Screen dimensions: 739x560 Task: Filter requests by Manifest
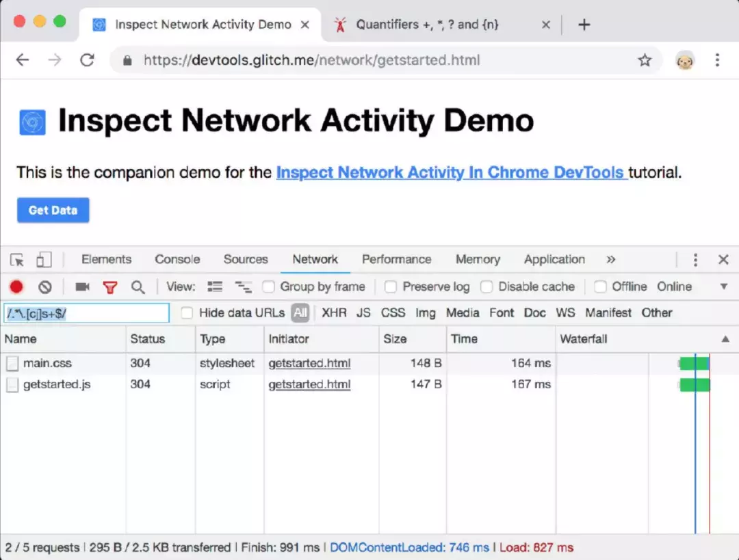point(608,312)
